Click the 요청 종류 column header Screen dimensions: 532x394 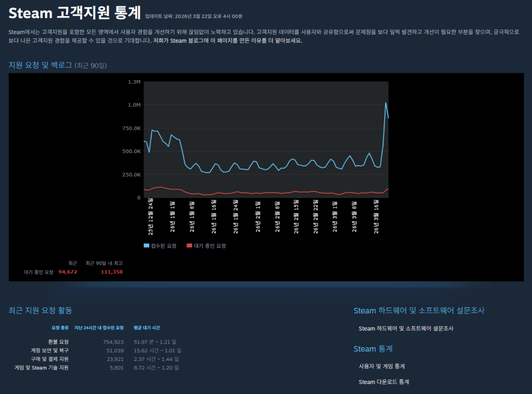60,328
